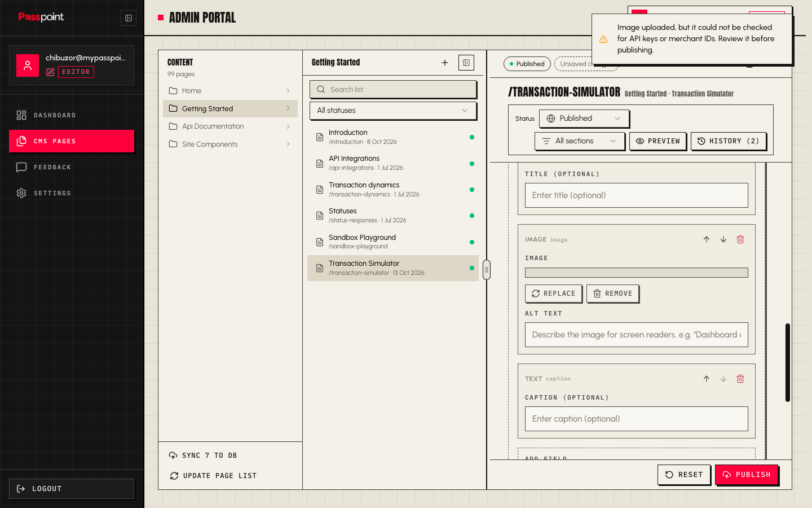Open the Sandbox Playground page

[x=393, y=242]
